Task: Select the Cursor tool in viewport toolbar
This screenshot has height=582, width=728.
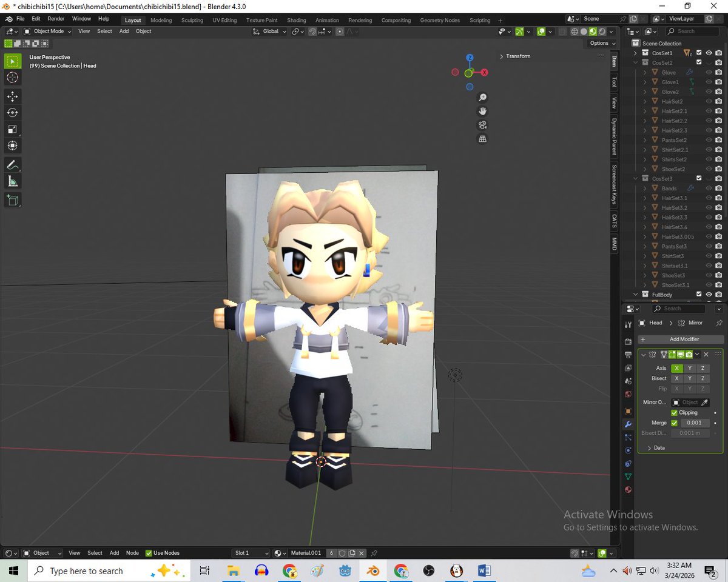Action: (12, 78)
